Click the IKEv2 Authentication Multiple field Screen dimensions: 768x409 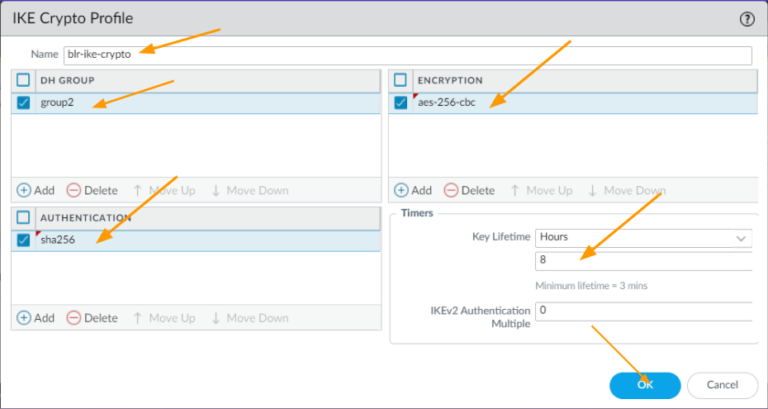click(x=642, y=311)
